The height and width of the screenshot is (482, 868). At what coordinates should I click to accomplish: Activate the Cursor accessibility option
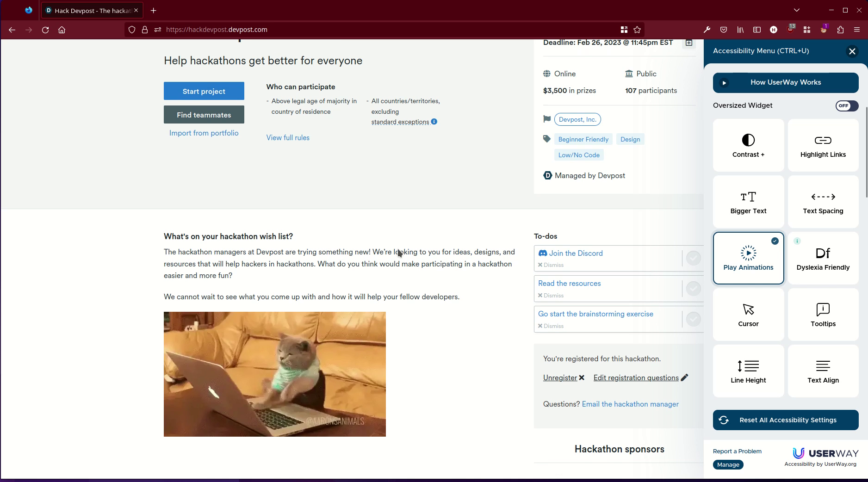tap(748, 315)
